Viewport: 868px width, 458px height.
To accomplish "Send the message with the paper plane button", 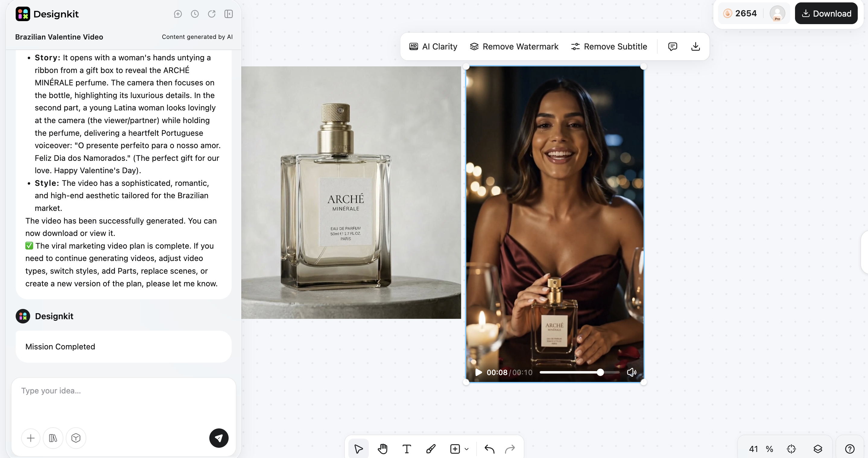I will [219, 438].
